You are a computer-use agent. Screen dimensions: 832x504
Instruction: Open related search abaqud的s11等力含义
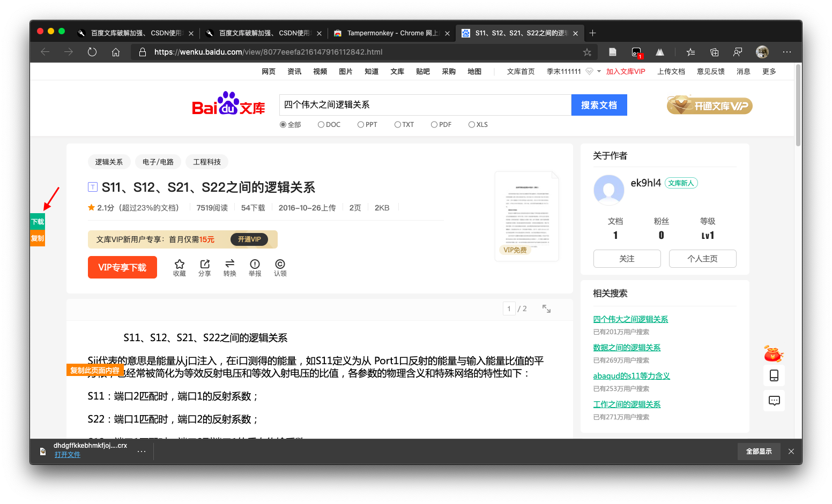(632, 376)
